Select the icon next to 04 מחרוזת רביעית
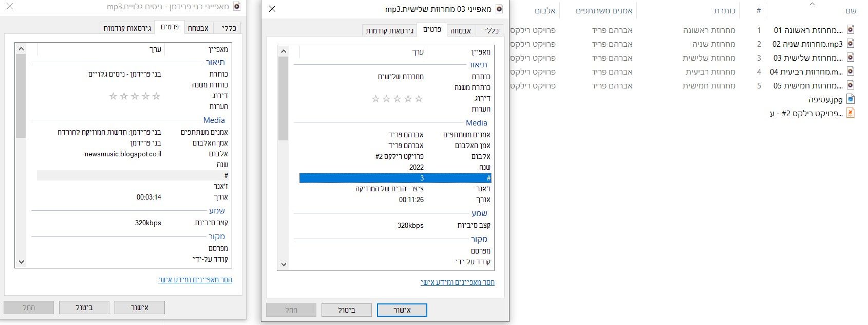The height and width of the screenshot is (325, 868). point(851,71)
